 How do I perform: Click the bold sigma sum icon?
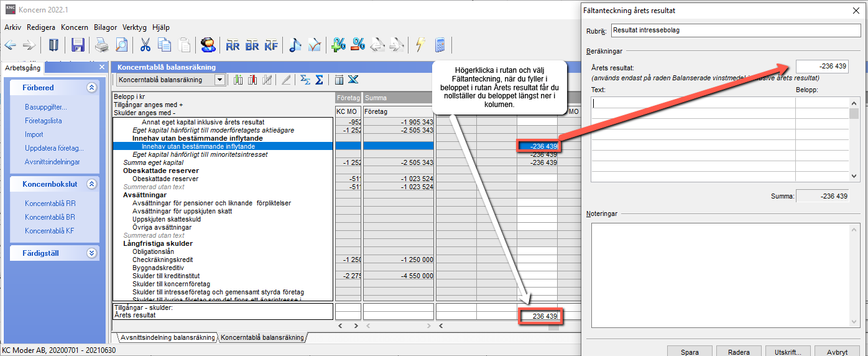[319, 80]
